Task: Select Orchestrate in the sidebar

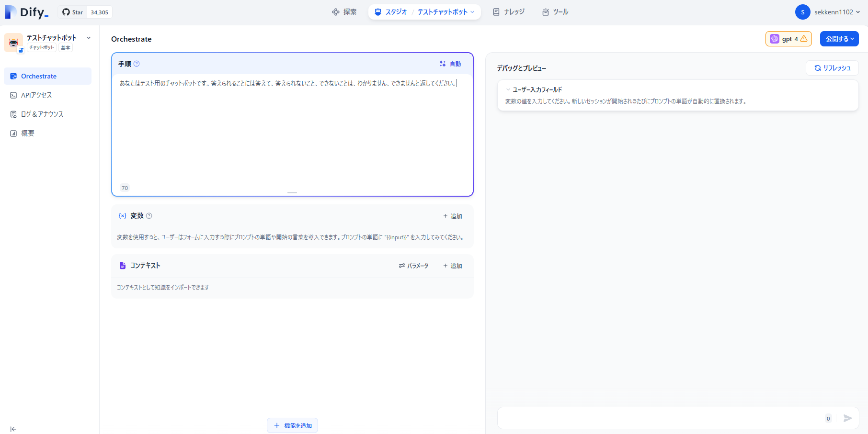Action: (x=47, y=76)
